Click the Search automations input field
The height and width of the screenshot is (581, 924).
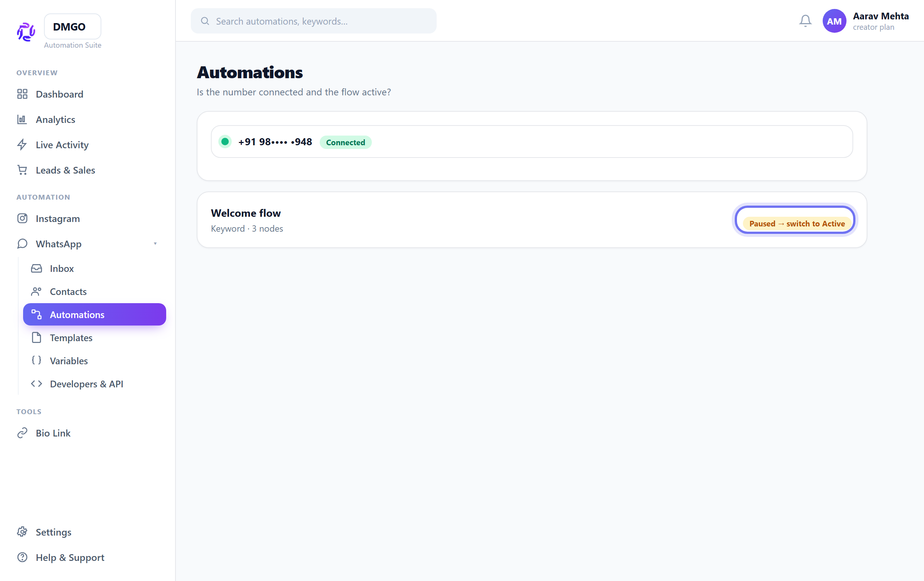point(313,21)
